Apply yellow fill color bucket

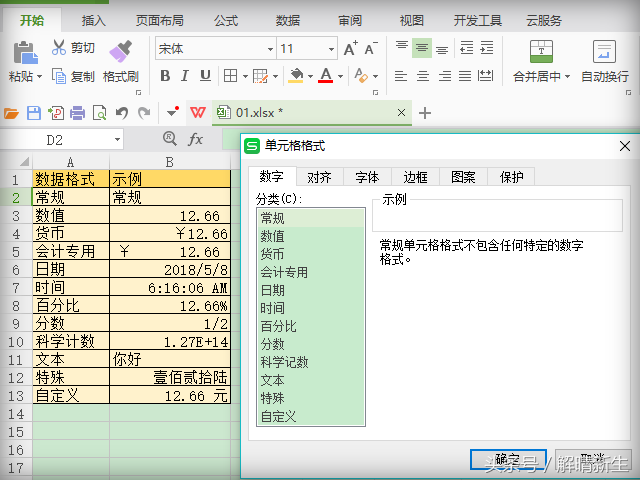296,76
